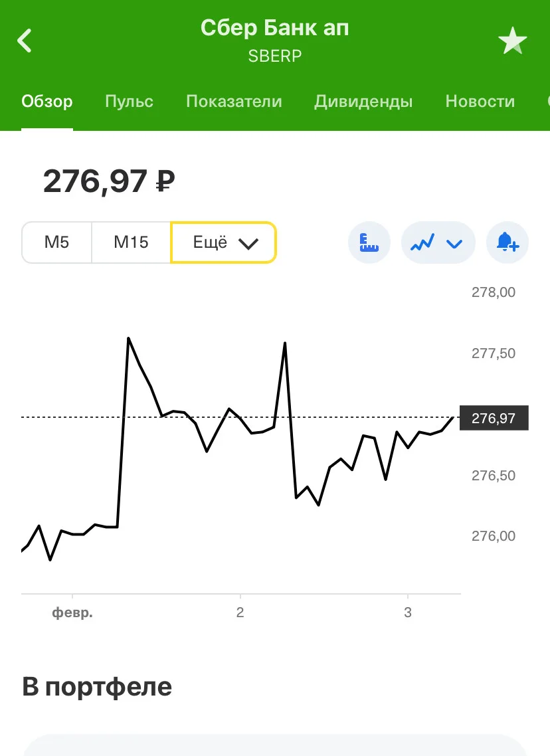Click the date marker 2 on time axis
Screen dimensions: 550x756
tap(240, 613)
